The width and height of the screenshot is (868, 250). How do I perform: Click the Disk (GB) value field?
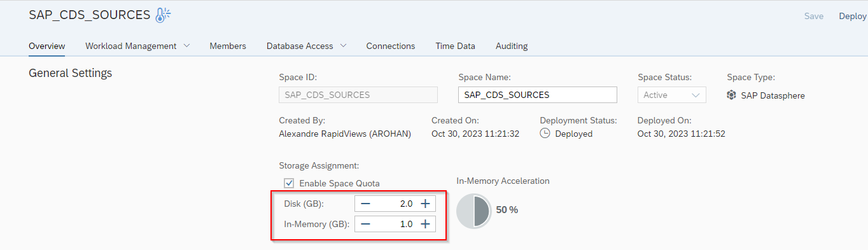point(395,204)
